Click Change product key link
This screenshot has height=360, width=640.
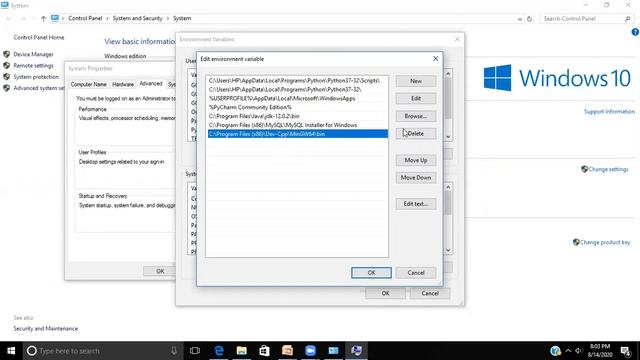point(605,242)
